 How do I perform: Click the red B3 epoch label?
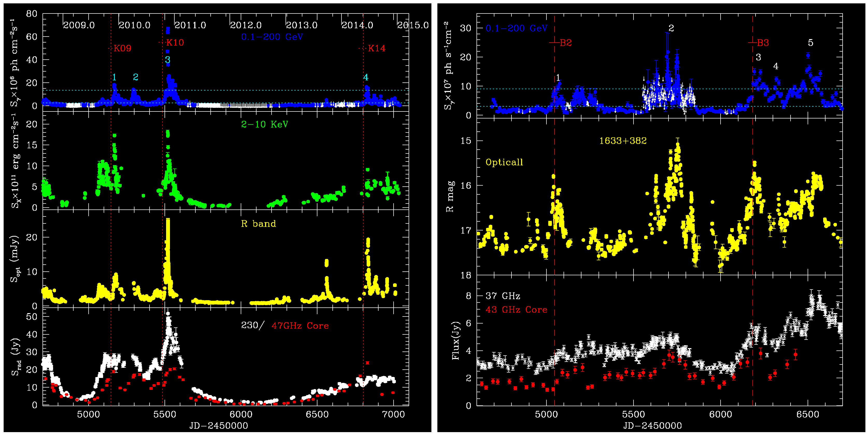click(763, 43)
